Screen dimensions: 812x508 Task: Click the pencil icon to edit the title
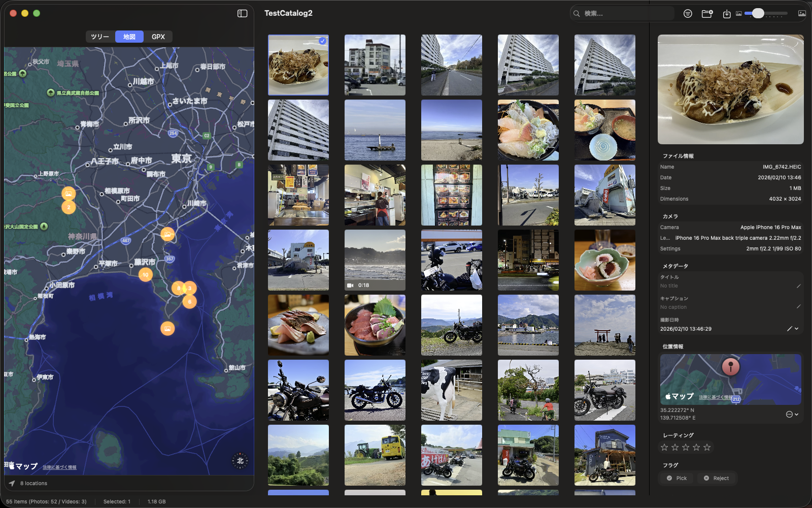798,285
